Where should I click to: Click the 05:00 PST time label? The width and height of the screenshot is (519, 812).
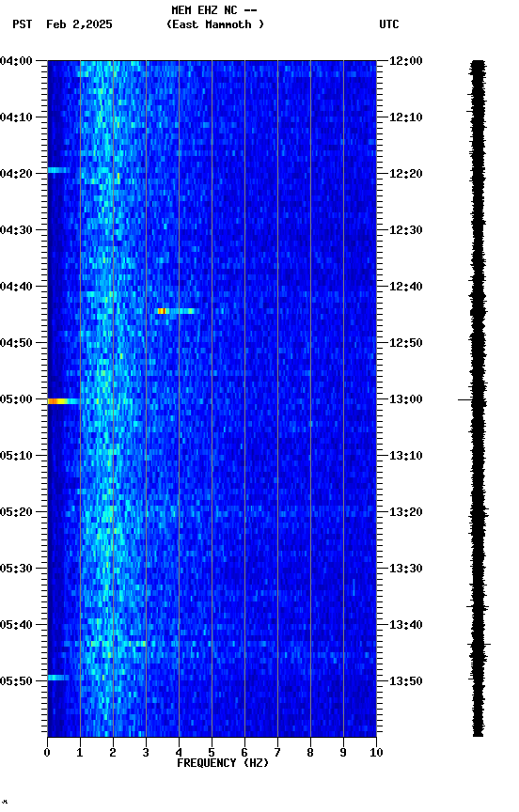16,399
